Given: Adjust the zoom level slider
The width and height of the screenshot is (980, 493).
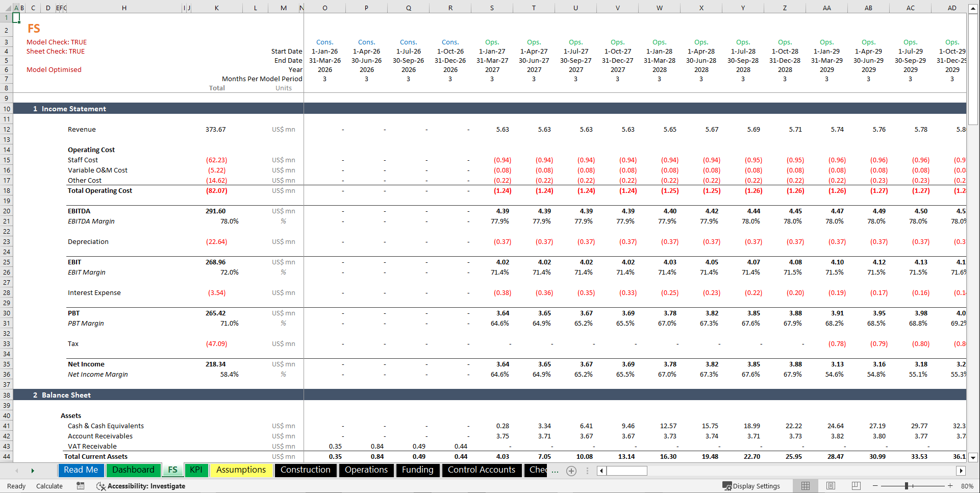Looking at the screenshot, I should click(907, 485).
